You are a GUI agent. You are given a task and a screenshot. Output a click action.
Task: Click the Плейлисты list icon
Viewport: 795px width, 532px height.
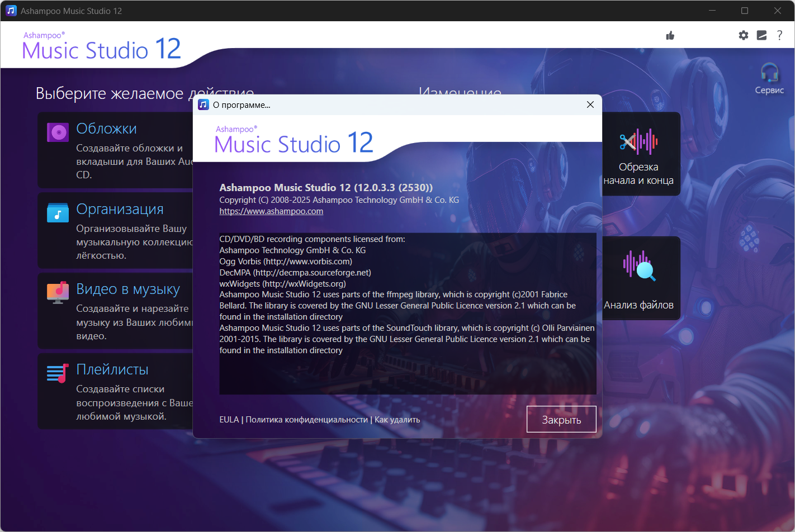pos(58,373)
